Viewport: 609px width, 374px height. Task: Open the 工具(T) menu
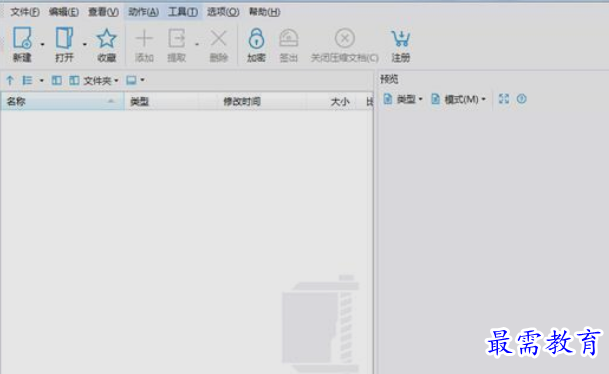point(183,12)
